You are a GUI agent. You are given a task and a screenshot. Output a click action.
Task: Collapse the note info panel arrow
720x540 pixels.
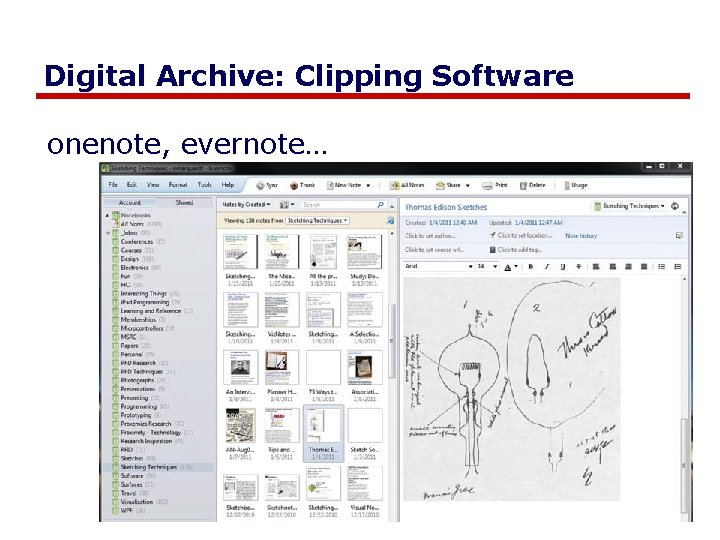684,213
